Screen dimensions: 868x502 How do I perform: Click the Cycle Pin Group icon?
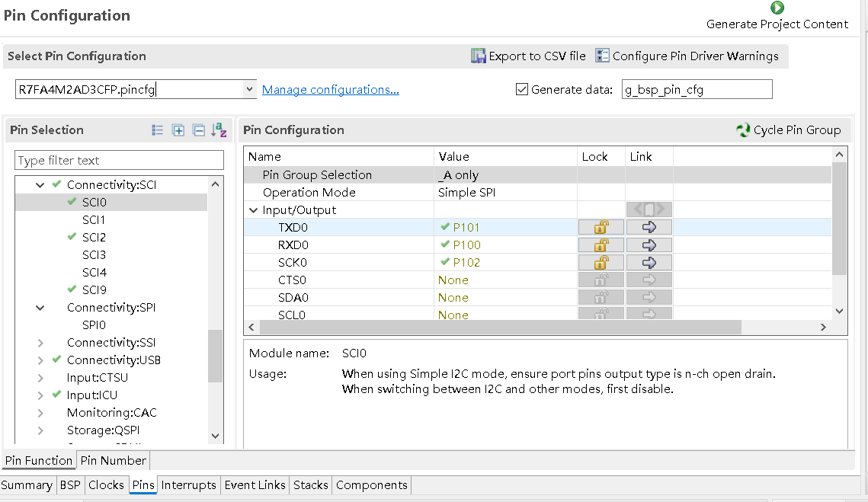pyautogui.click(x=743, y=130)
